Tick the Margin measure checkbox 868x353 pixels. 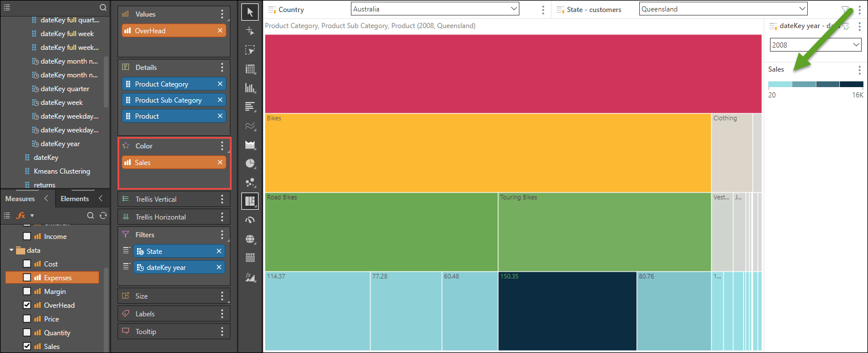tap(27, 292)
